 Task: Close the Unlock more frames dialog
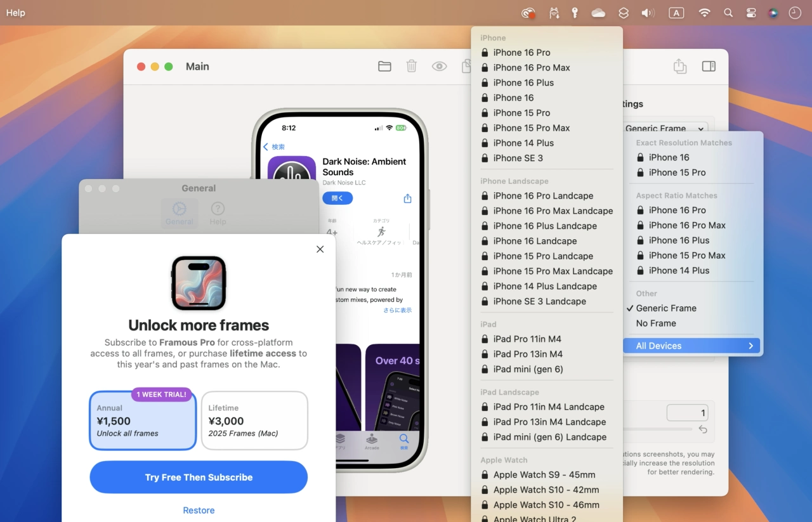(320, 249)
